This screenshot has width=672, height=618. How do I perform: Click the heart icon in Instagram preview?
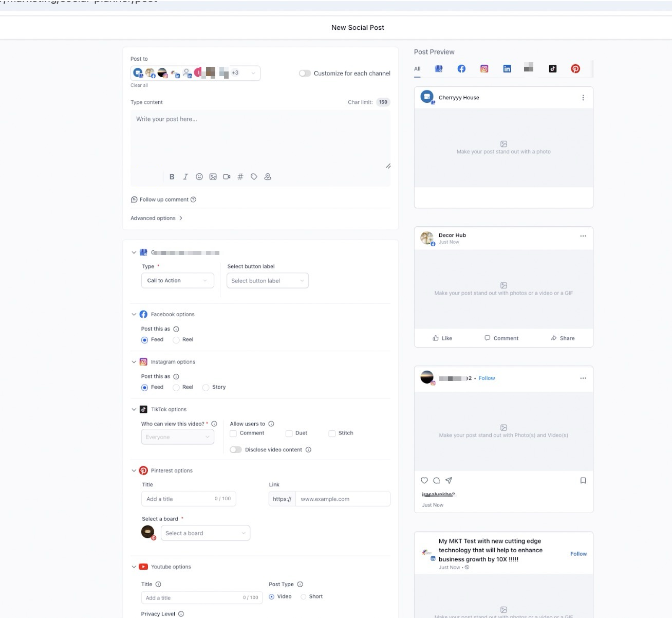pyautogui.click(x=424, y=480)
